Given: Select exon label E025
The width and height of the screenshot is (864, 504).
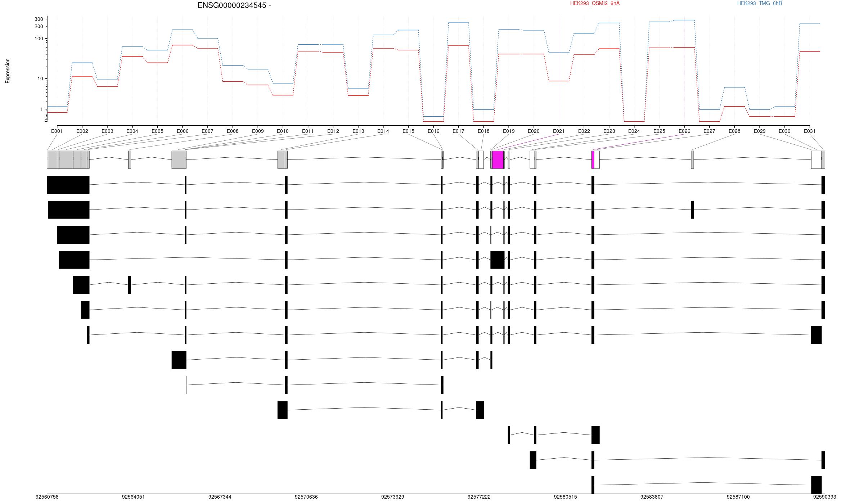Looking at the screenshot, I should tap(659, 131).
